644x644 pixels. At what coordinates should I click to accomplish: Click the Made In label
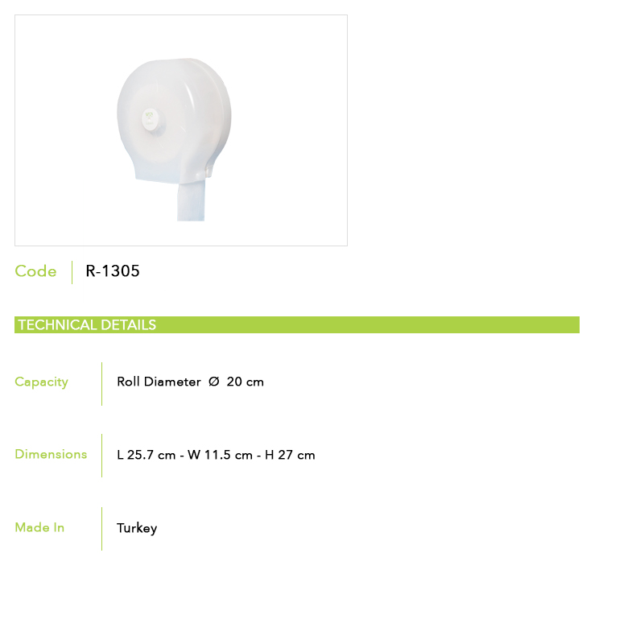(39, 528)
